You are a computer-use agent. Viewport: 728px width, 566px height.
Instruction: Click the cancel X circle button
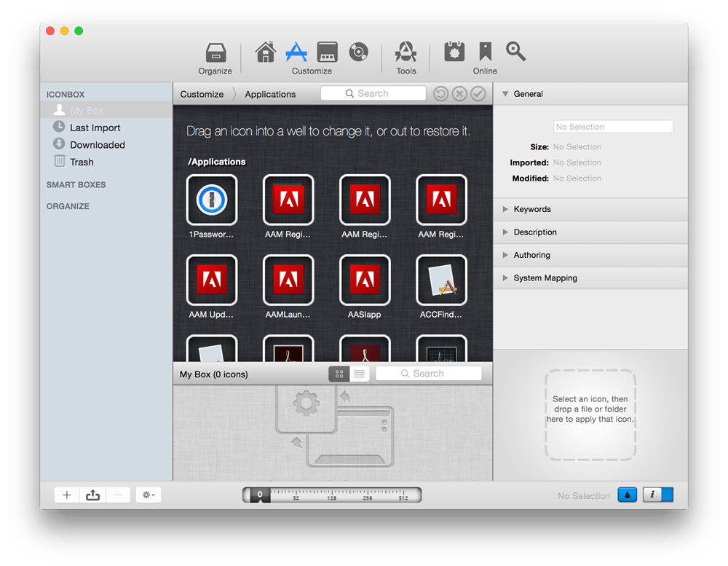pos(459,94)
